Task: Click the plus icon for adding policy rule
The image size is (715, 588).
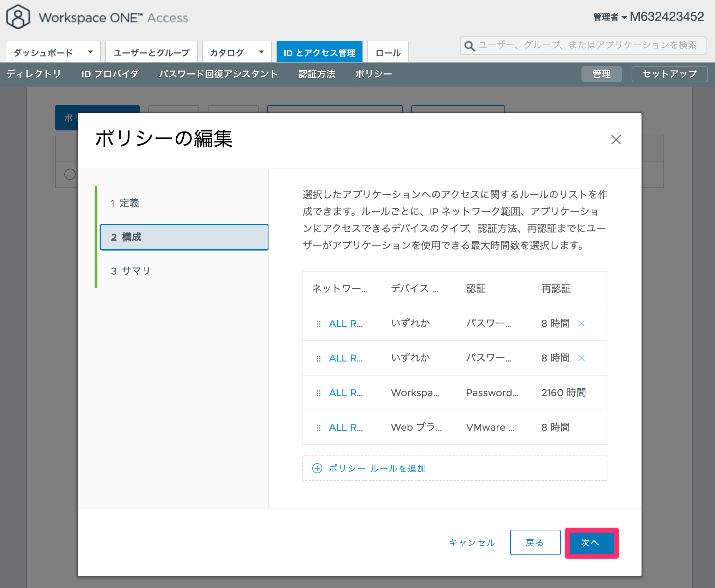Action: (317, 468)
